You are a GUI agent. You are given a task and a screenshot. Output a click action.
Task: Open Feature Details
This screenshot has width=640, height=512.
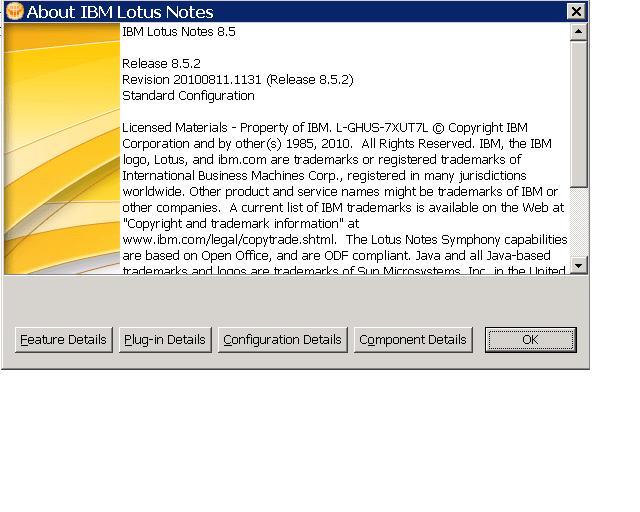pos(63,340)
